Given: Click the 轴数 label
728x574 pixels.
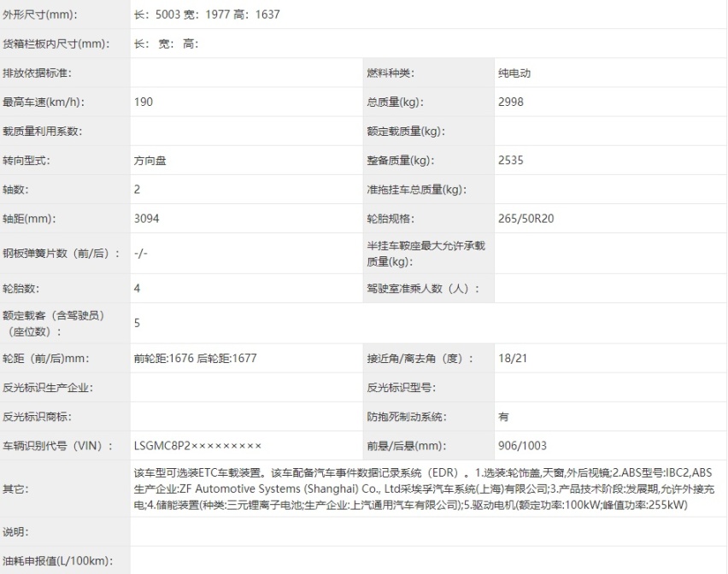Looking at the screenshot, I should [15, 190].
